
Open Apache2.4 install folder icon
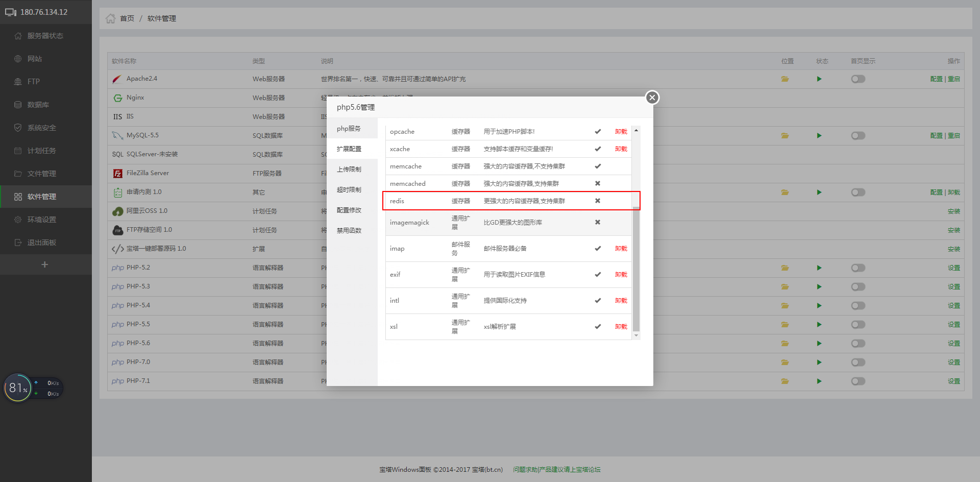pos(785,79)
